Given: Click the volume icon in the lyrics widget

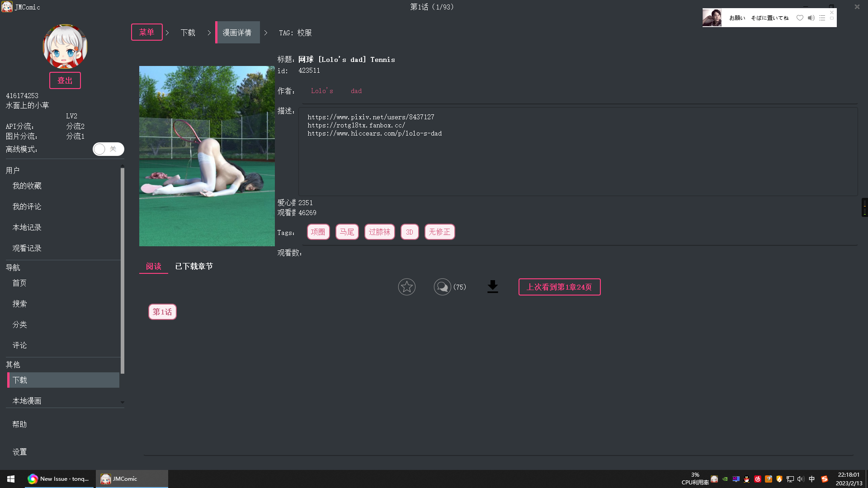Looking at the screenshot, I should pyautogui.click(x=811, y=18).
